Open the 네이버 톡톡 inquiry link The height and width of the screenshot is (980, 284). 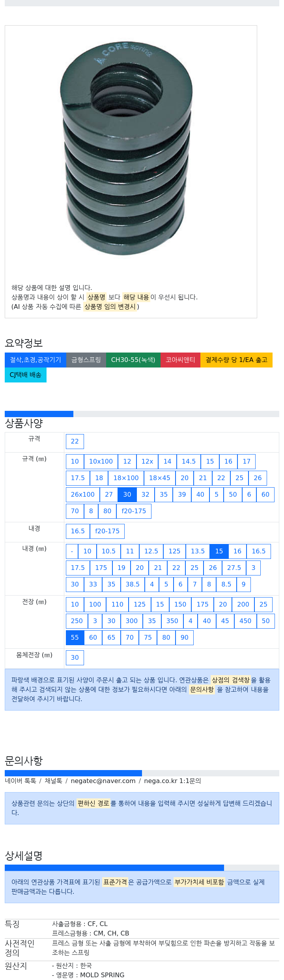pos(21,781)
